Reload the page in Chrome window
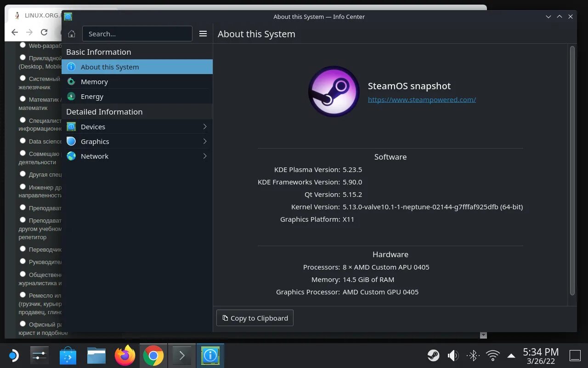This screenshot has height=368, width=588. [x=44, y=32]
